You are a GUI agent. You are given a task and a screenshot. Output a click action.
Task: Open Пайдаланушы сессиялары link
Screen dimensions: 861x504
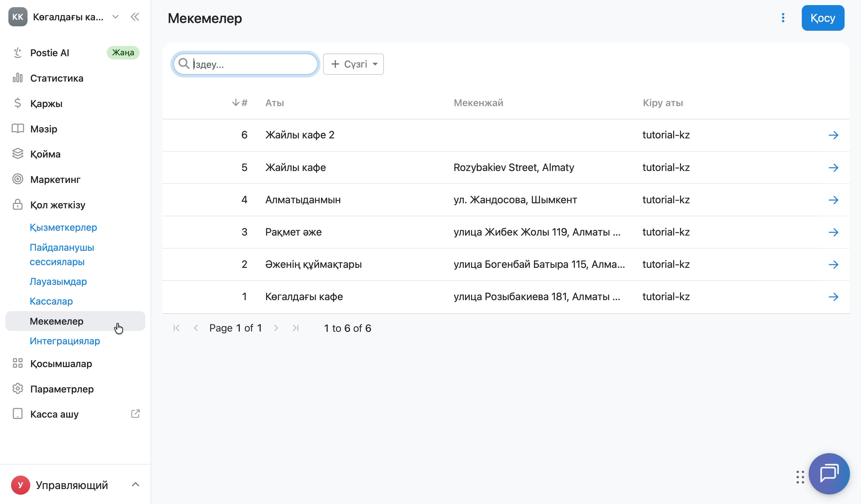(x=62, y=255)
